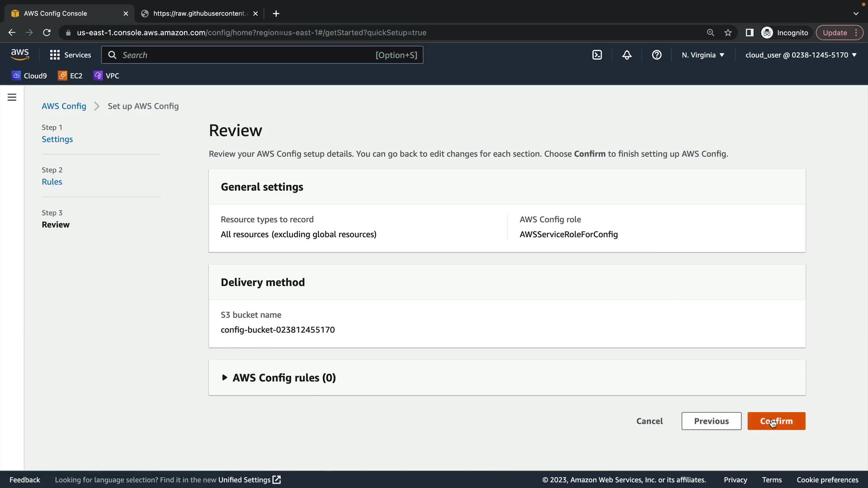This screenshot has width=868, height=488.
Task: Open the help question mark icon
Action: click(x=656, y=55)
